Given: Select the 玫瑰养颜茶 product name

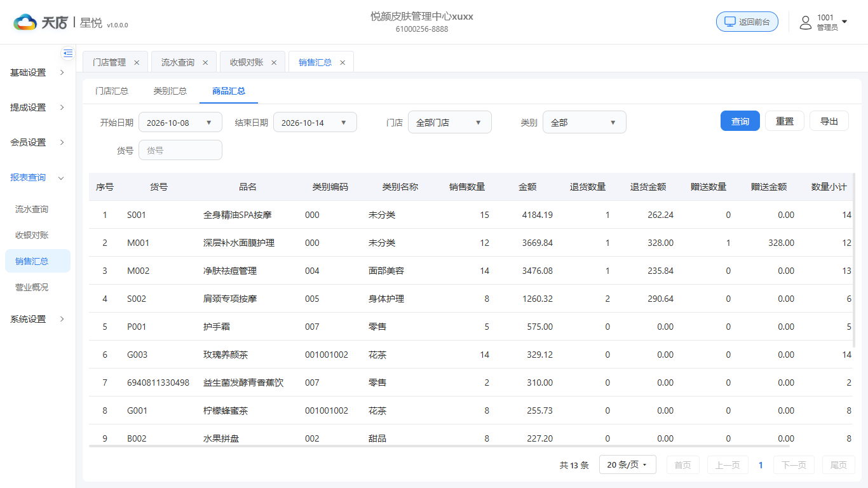Looking at the screenshot, I should click(x=226, y=355).
